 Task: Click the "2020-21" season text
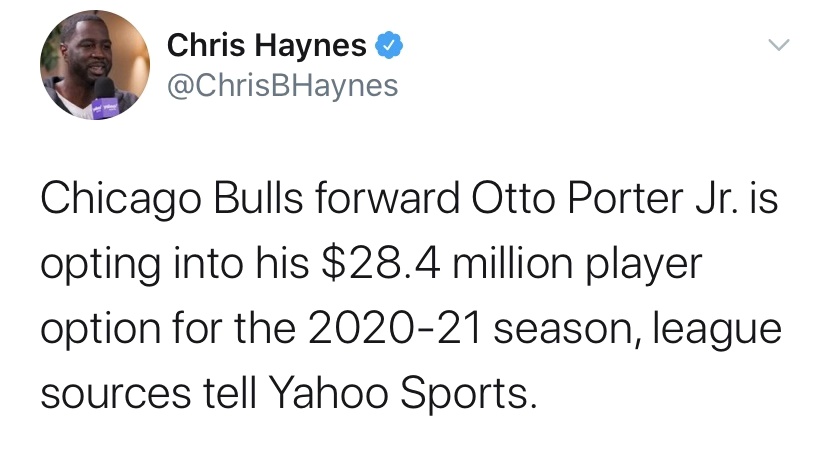point(394,328)
